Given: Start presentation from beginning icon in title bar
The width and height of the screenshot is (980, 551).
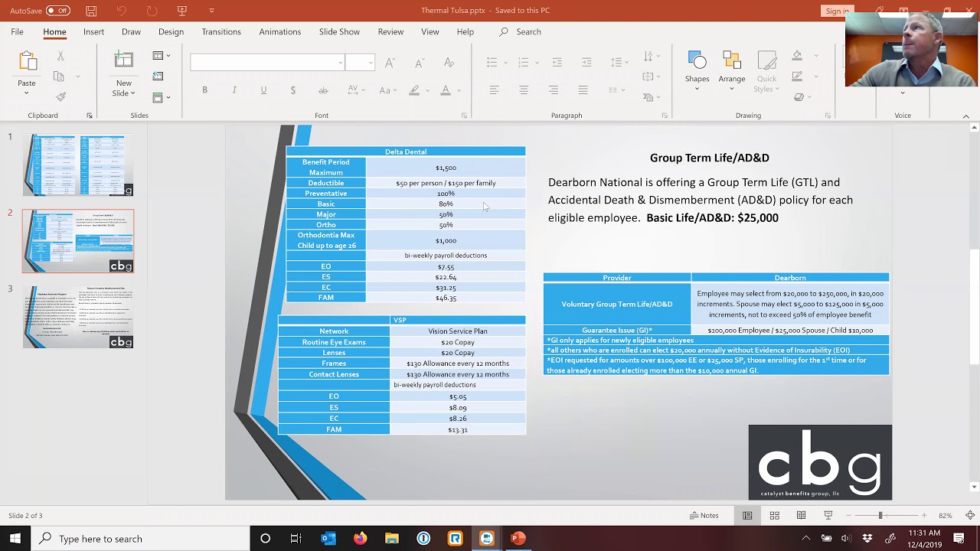Looking at the screenshot, I should (182, 11).
